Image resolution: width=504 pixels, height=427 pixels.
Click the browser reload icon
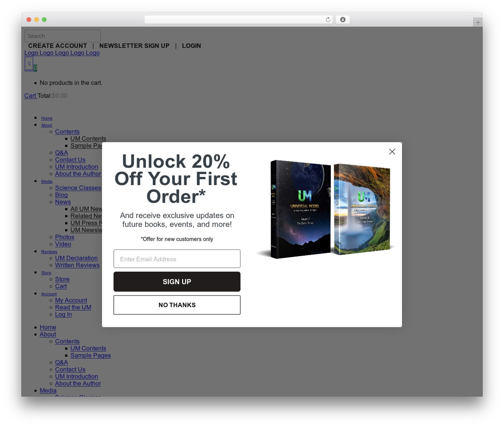(328, 20)
